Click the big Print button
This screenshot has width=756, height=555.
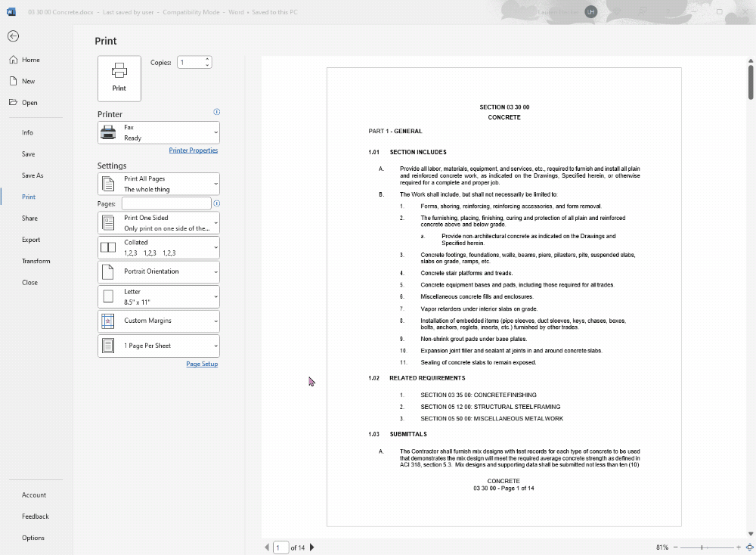pos(119,77)
